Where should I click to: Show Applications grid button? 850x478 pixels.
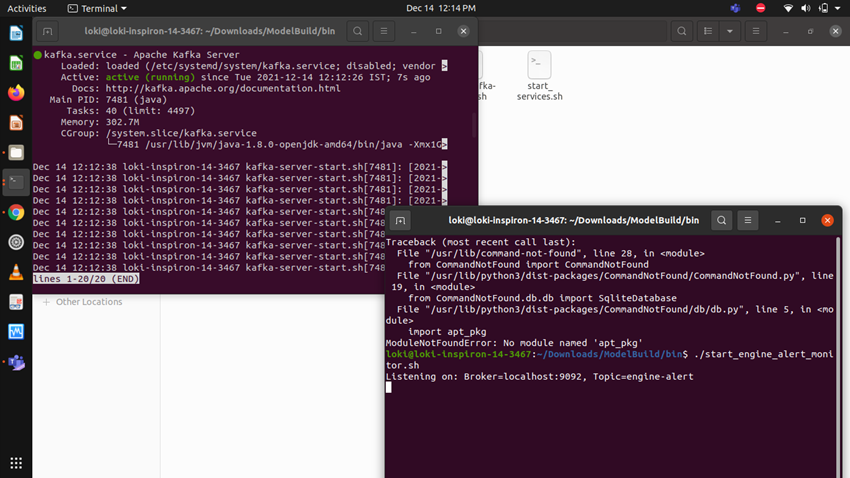pos(16,462)
